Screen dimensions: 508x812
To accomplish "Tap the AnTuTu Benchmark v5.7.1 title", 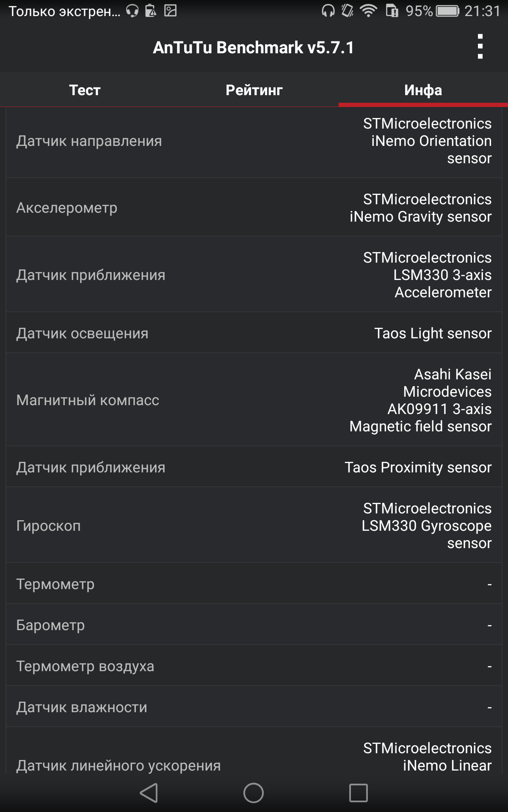I will [x=254, y=47].
